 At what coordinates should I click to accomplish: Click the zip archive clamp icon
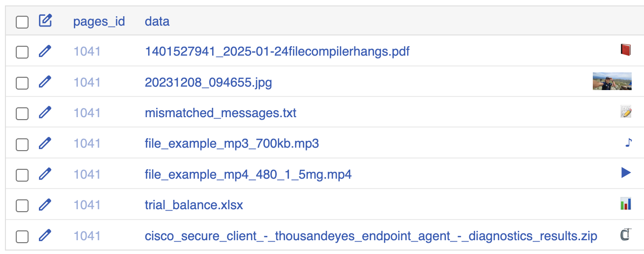(x=625, y=235)
